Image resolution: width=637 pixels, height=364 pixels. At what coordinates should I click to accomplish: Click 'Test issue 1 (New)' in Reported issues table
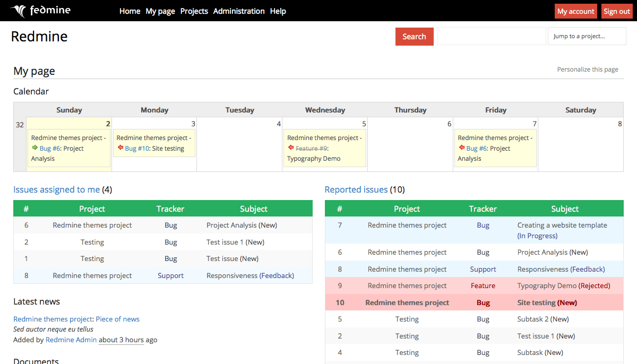tap(546, 336)
